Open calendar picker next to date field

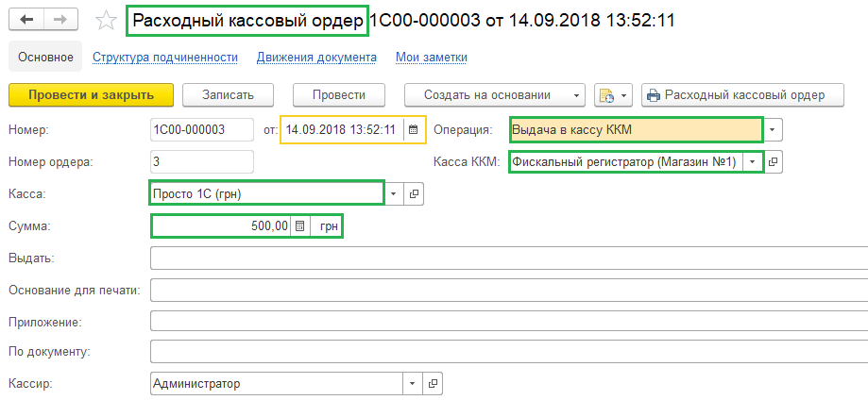pos(414,130)
